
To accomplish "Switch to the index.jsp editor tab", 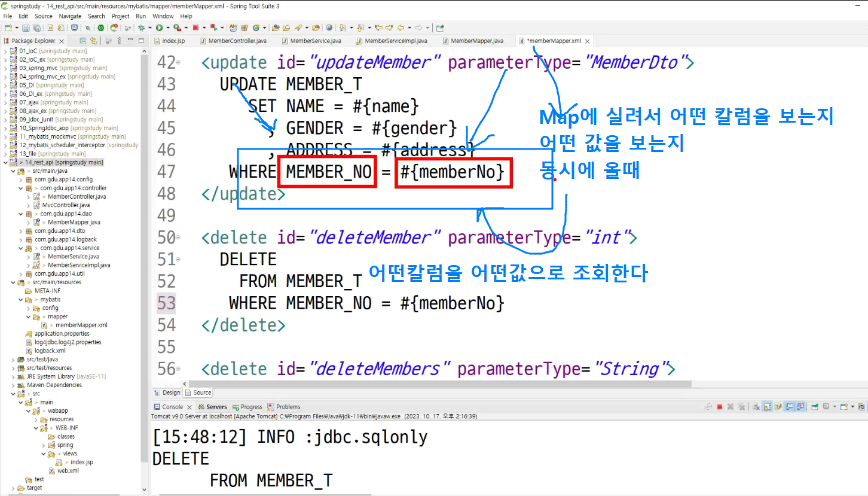I will (x=169, y=41).
